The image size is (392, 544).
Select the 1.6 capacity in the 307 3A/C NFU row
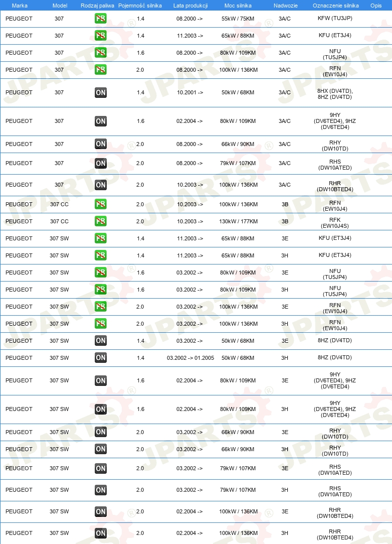pos(140,53)
